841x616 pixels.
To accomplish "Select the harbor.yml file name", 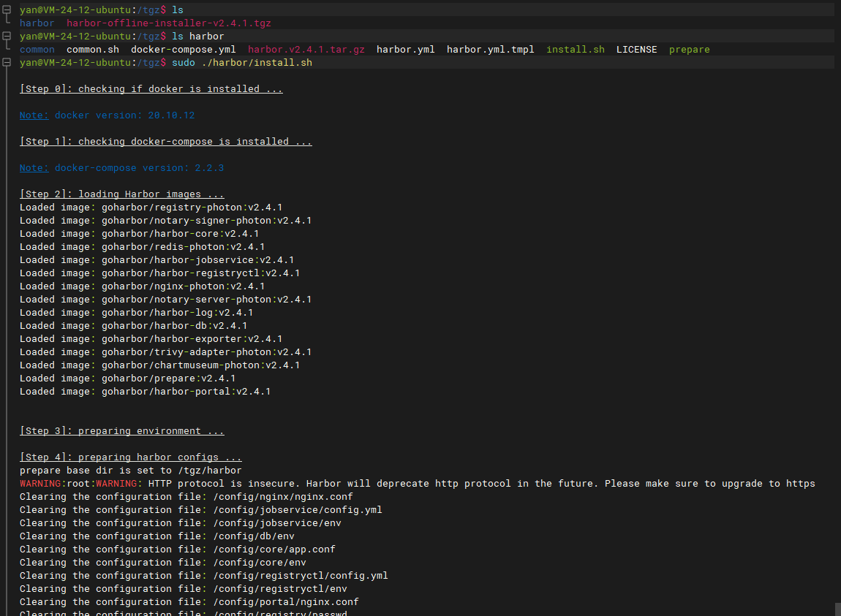I will tap(405, 49).
